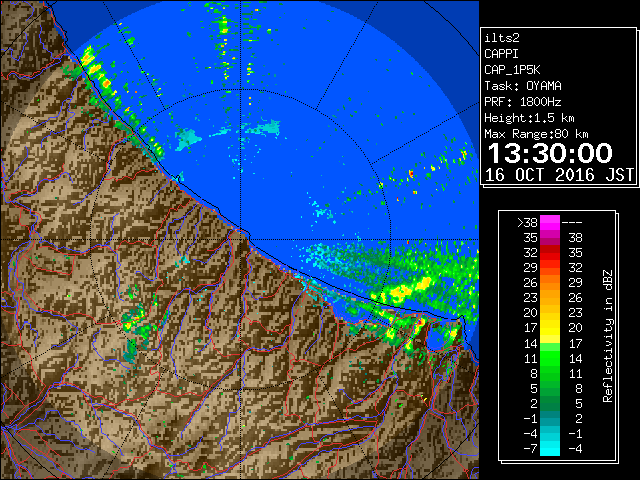The image size is (640, 480).
Task: Select the 'CAPPI' text in info box
Action: [x=501, y=54]
